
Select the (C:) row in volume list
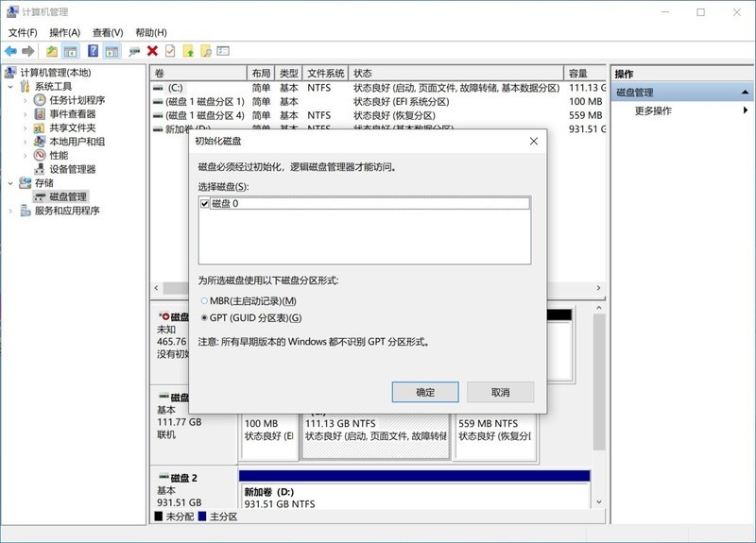click(377, 88)
